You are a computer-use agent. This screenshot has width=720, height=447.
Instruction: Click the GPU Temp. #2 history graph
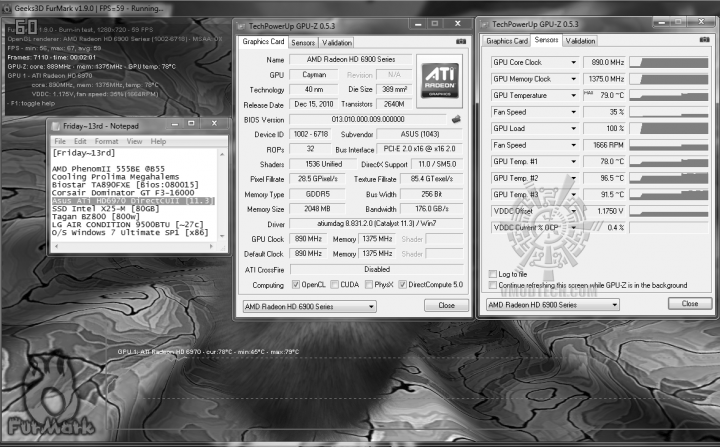(x=669, y=178)
